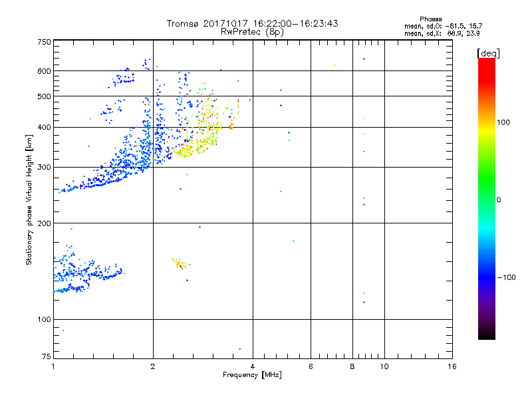This screenshot has height=399, width=532.
Task: Click the y-axis tick label '500'
Action: tap(44, 96)
